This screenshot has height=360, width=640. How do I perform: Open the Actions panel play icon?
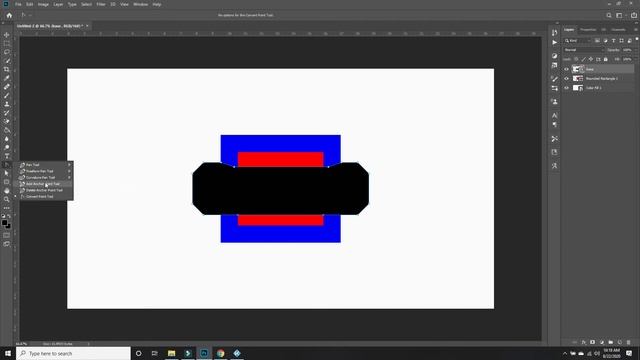(554, 42)
